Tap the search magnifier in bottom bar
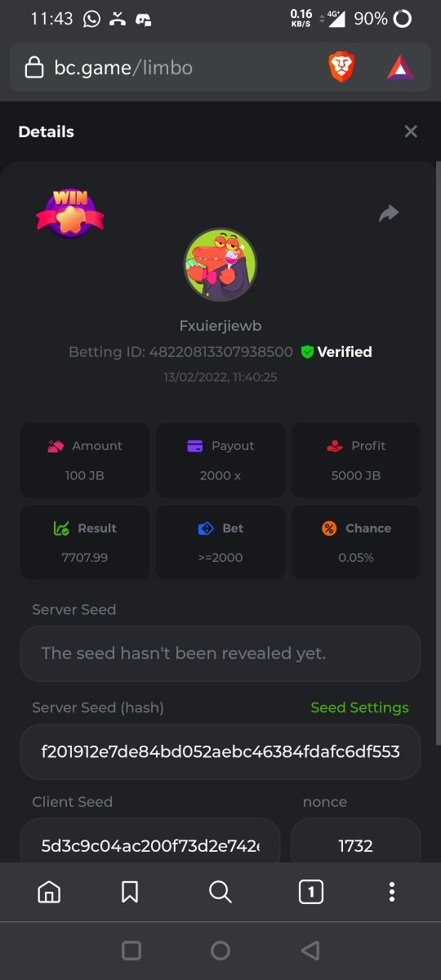Screen dimensions: 441x980 tap(220, 892)
